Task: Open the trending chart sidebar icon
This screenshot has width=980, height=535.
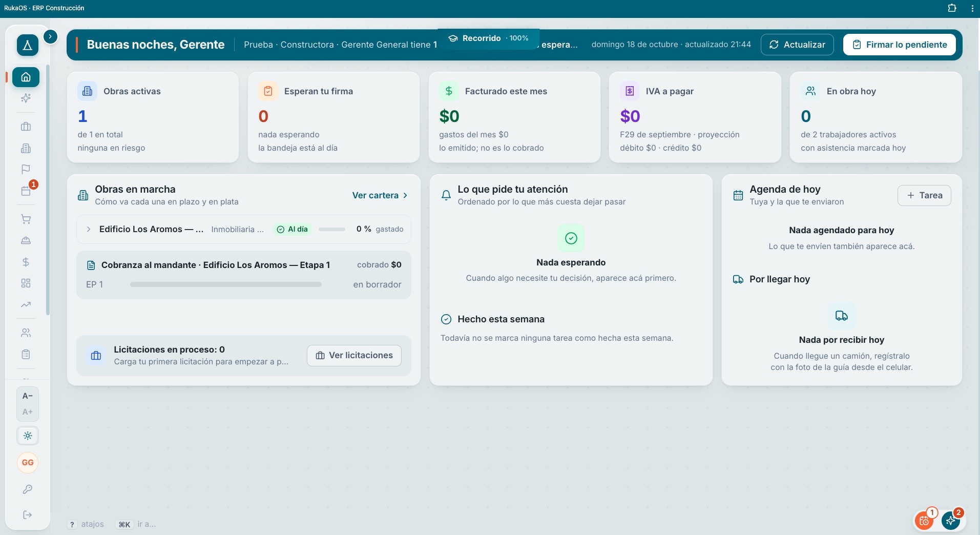Action: [26, 304]
